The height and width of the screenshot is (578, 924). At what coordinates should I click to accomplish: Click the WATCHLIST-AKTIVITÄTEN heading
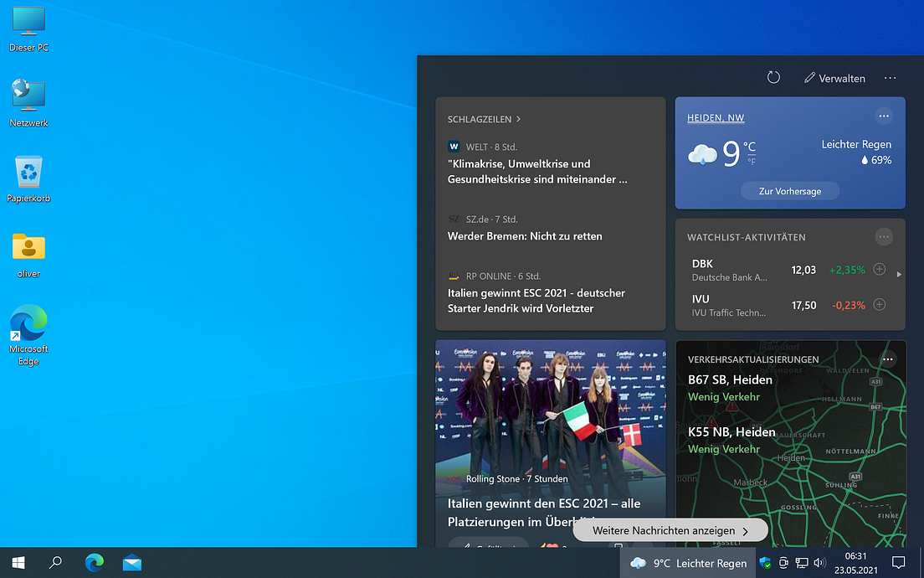click(x=746, y=237)
